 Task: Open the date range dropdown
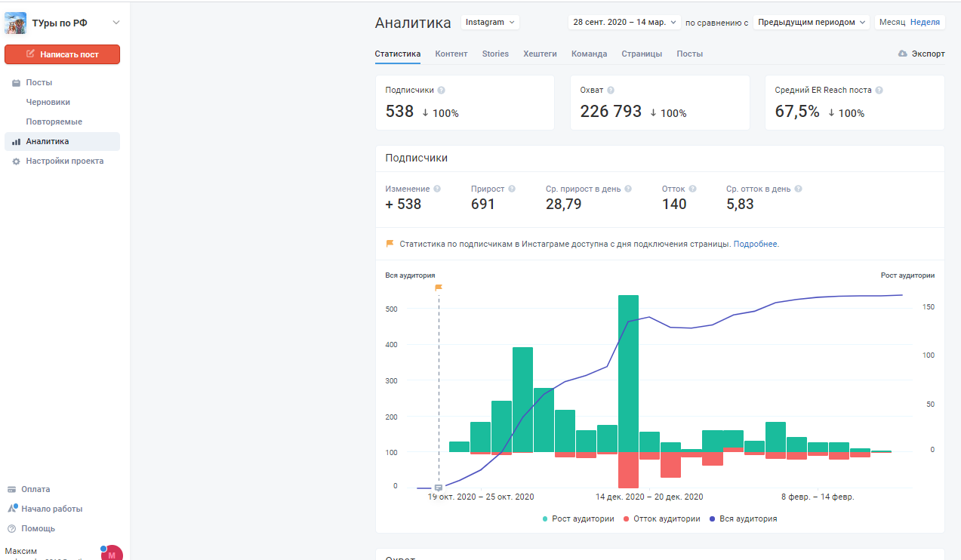pyautogui.click(x=624, y=23)
